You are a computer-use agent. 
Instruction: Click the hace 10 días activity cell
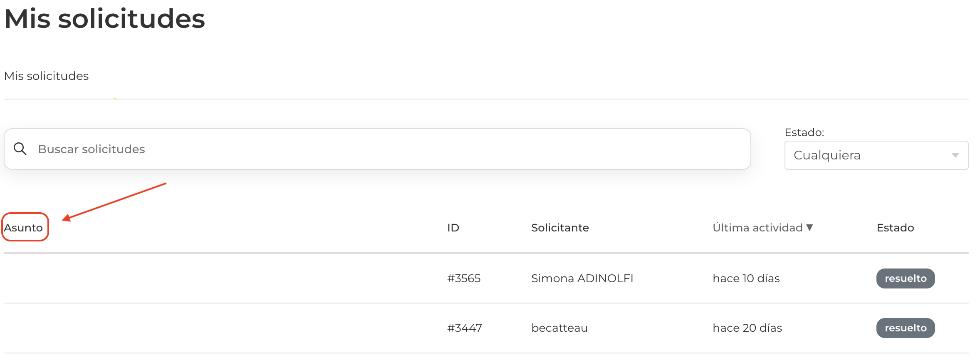746,278
